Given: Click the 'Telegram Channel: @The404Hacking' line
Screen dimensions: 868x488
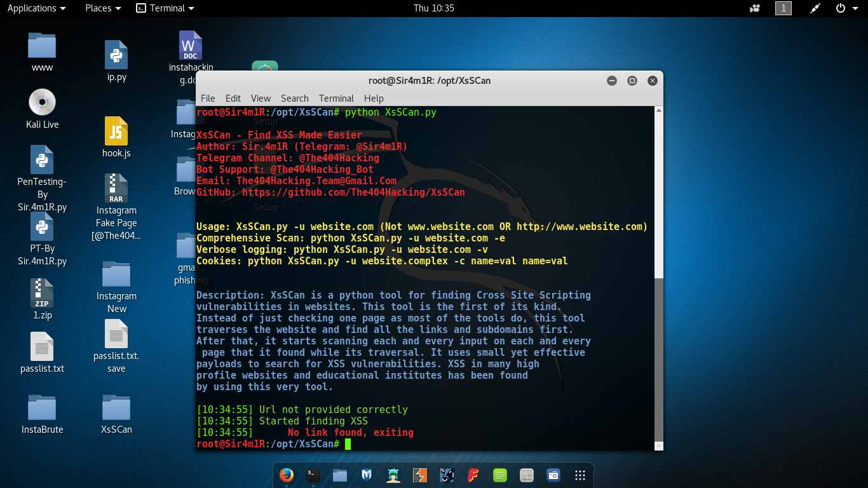Looking at the screenshot, I should click(x=288, y=158).
